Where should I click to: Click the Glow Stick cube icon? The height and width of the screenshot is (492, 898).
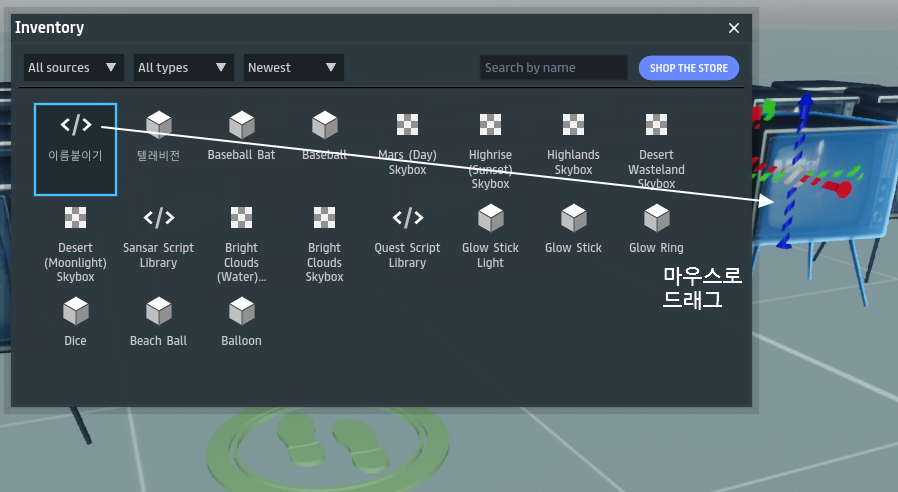click(573, 218)
